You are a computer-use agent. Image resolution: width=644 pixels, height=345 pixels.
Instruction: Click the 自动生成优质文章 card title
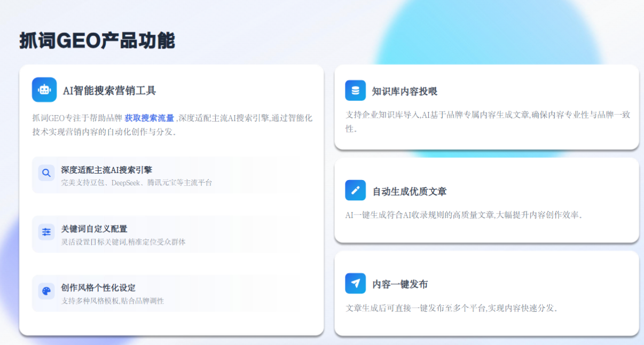[410, 191]
